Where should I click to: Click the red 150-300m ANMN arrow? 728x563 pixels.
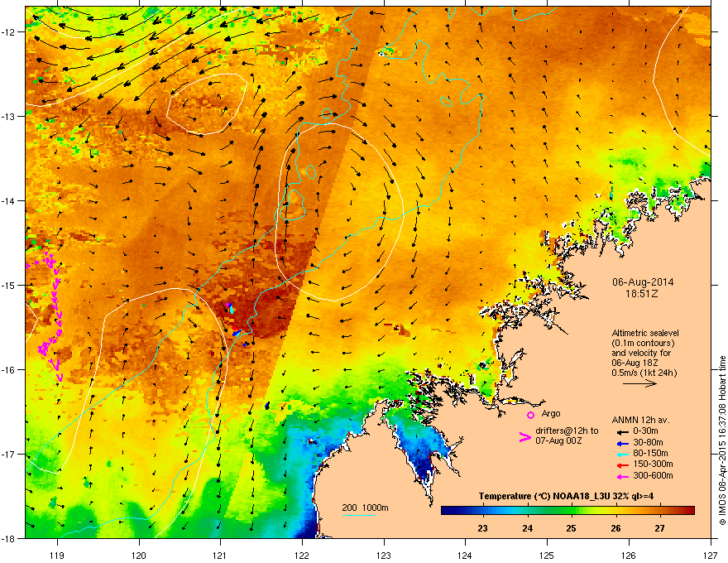(622, 465)
